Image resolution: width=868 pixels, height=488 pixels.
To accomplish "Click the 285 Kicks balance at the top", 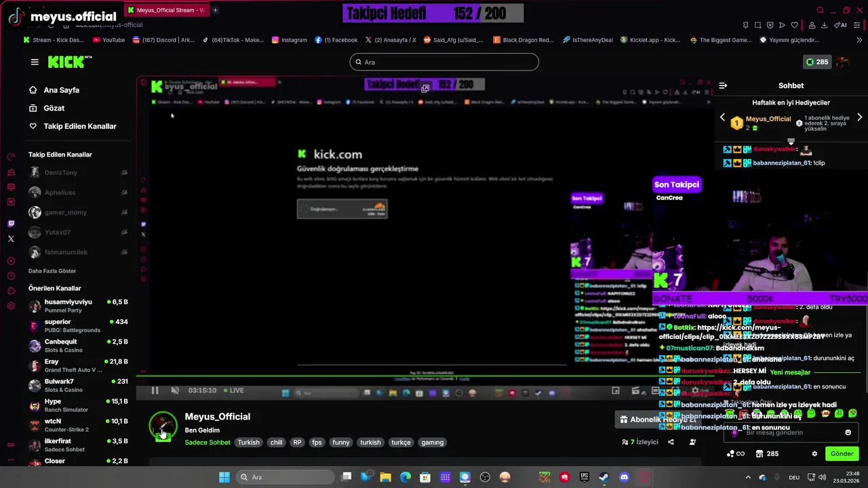I will [816, 62].
